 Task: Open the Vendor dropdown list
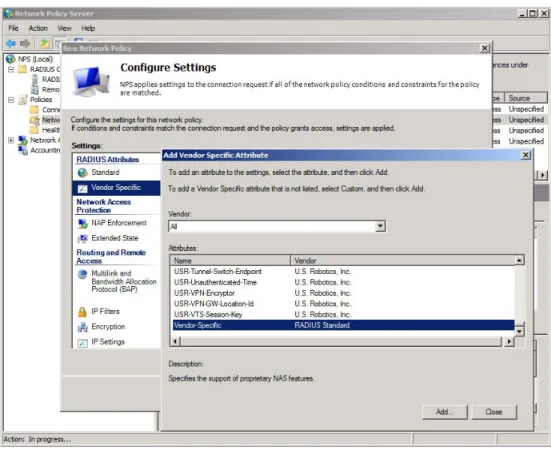(x=380, y=226)
